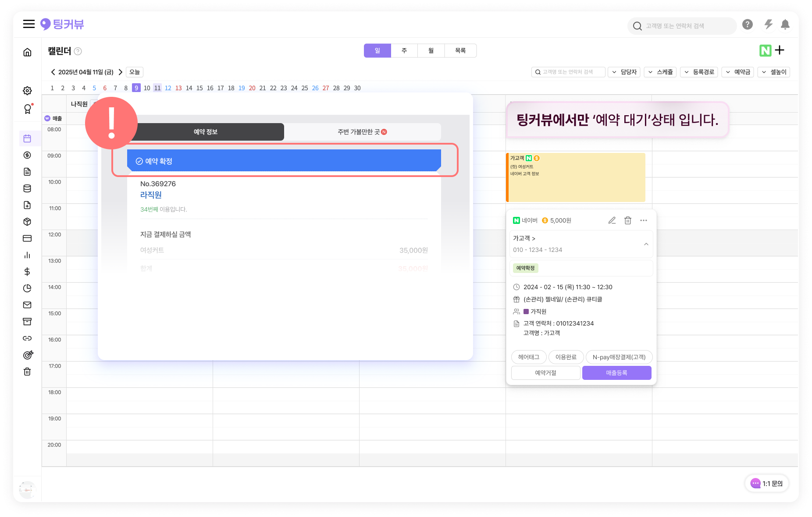Viewport: 812px width, 517px height.
Task: Open the target goal sidebar icon
Action: pos(28,355)
